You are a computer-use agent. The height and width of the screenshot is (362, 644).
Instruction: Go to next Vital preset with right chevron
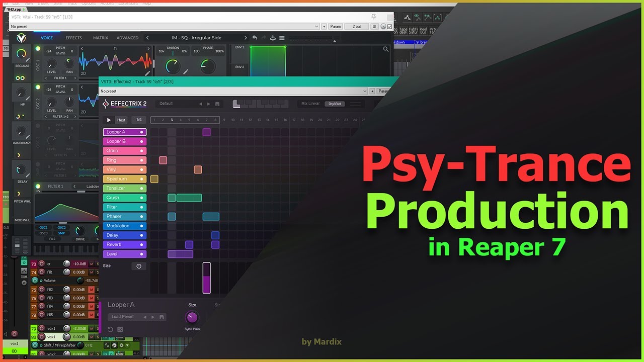coord(246,38)
